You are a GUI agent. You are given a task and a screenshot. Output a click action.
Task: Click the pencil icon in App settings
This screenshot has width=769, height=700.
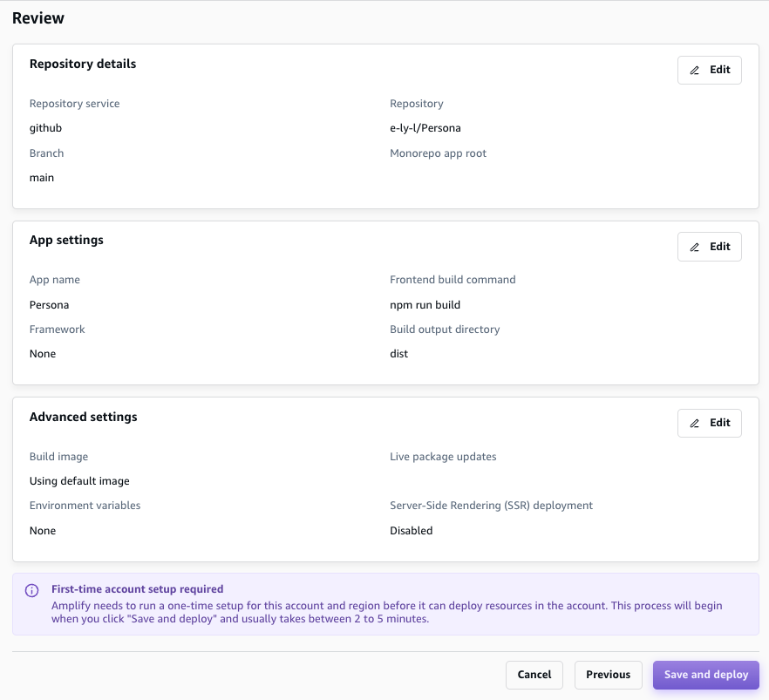click(x=695, y=248)
